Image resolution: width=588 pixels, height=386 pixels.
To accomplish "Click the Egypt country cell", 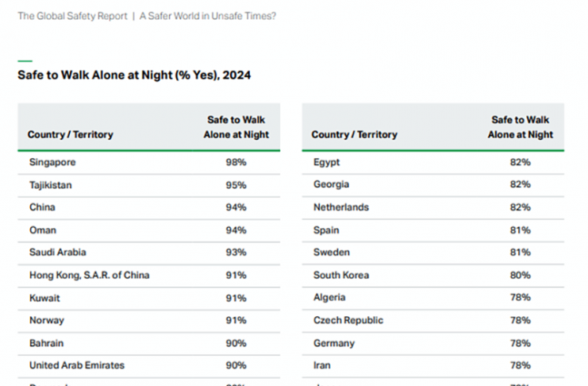I will pos(326,162).
